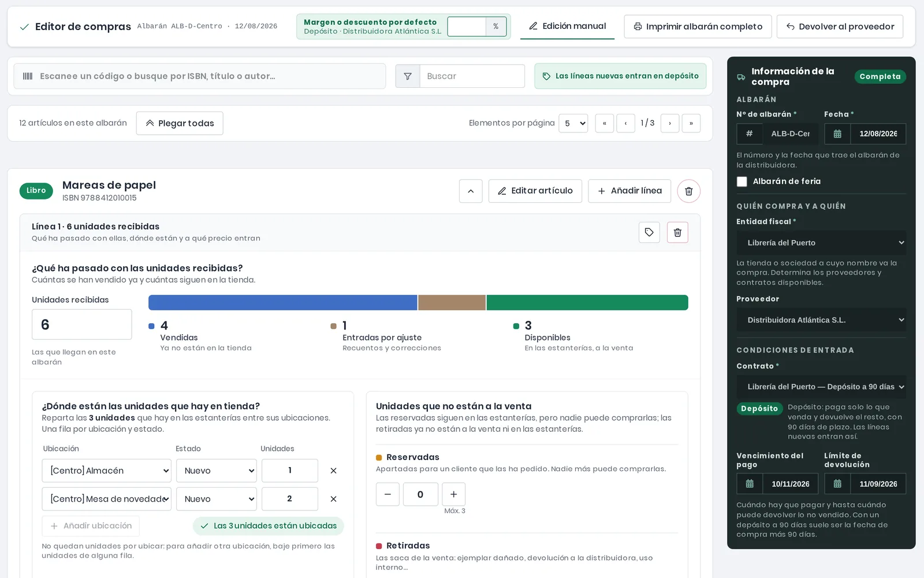
Task: Open calendar for Límite de devolución
Action: click(x=837, y=484)
